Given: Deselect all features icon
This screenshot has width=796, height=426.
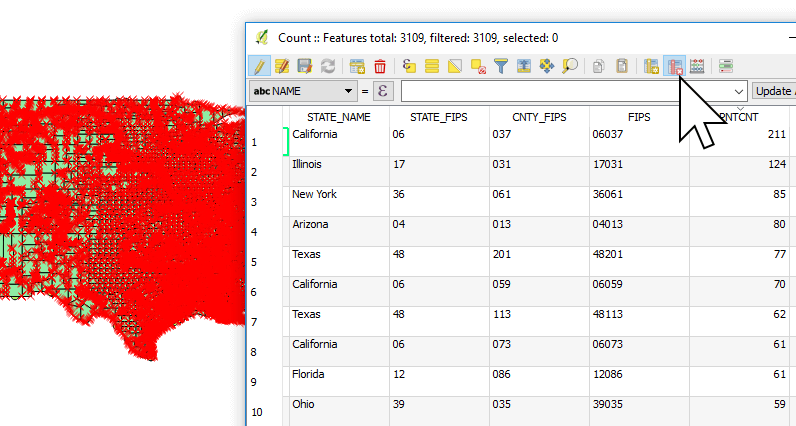Looking at the screenshot, I should (x=478, y=66).
